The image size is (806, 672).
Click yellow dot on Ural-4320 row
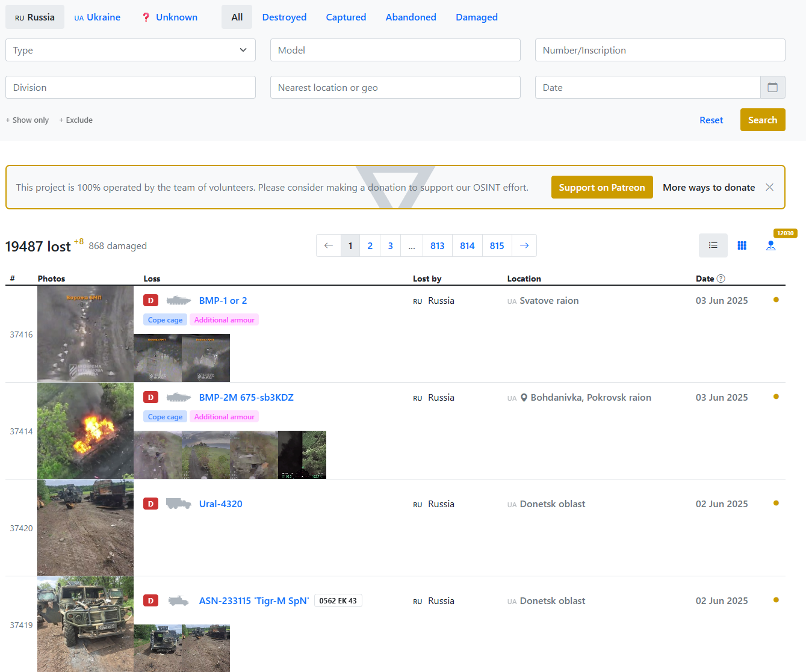tap(776, 503)
